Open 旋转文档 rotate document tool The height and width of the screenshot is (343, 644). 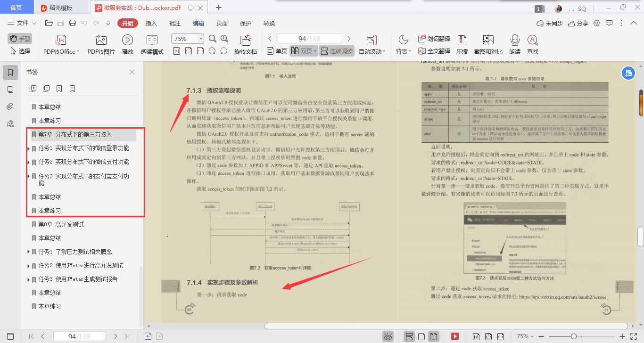coord(246,45)
